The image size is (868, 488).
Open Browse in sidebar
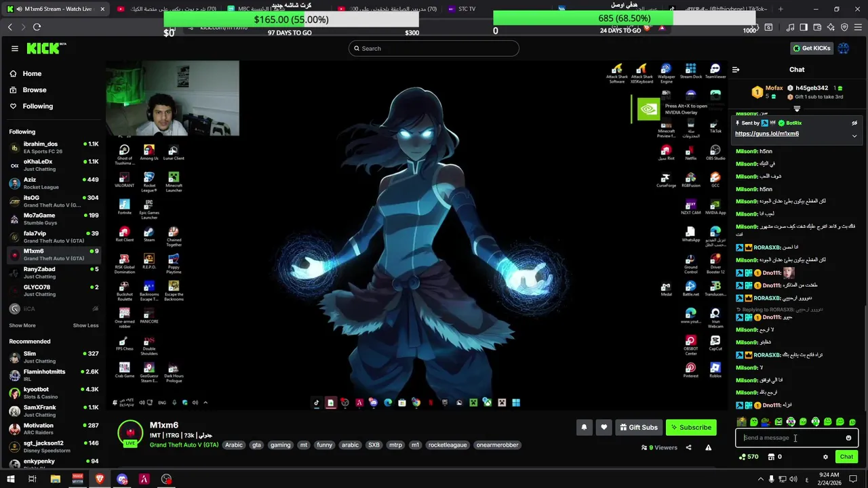tap(35, 89)
